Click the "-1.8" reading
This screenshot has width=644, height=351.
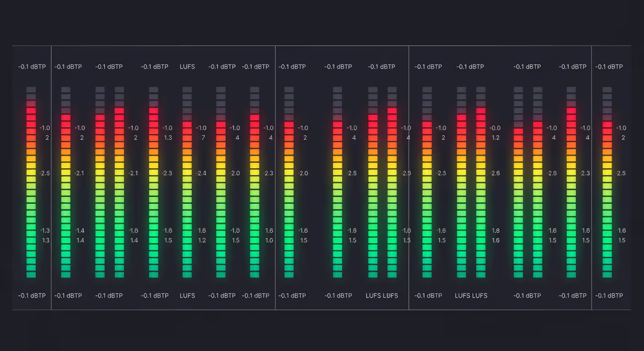pyautogui.click(x=351, y=231)
